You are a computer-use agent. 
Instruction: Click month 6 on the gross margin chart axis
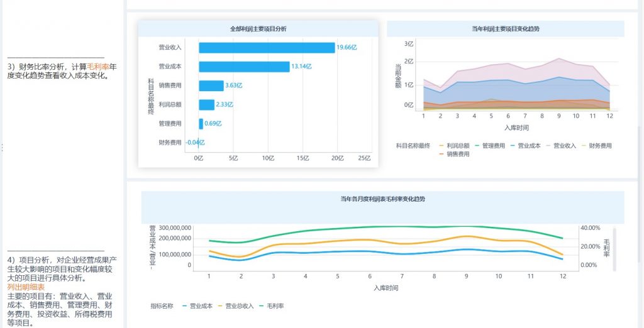pyautogui.click(x=370, y=276)
